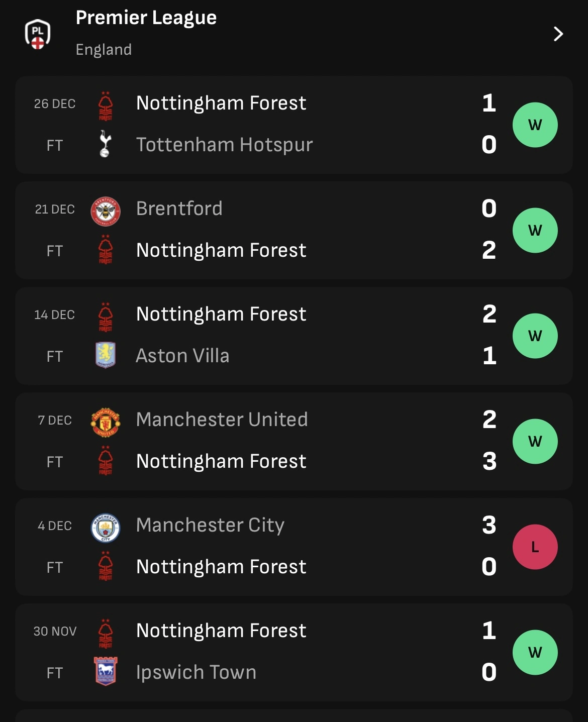Select the red L badge for Manchester City match
The width and height of the screenshot is (588, 722).
(535, 547)
